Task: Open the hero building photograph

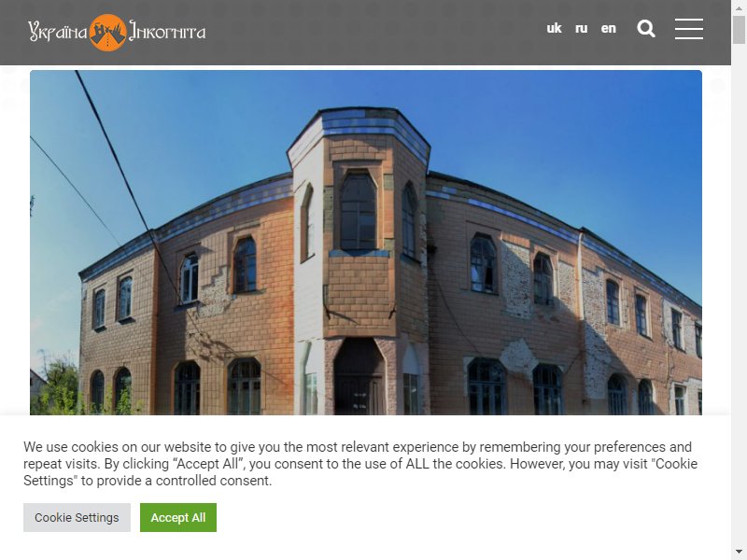Action: point(366,243)
